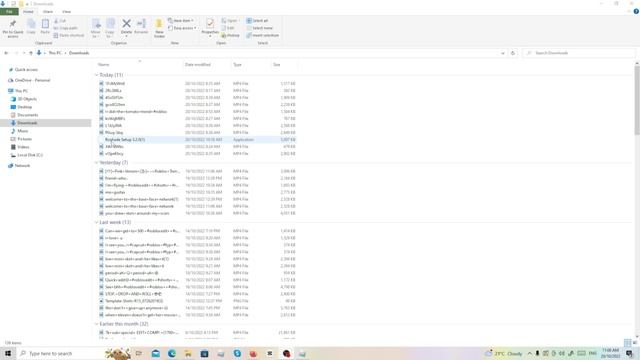Click the Open button in the ribbon
640x360 pixels.
pos(230,20)
